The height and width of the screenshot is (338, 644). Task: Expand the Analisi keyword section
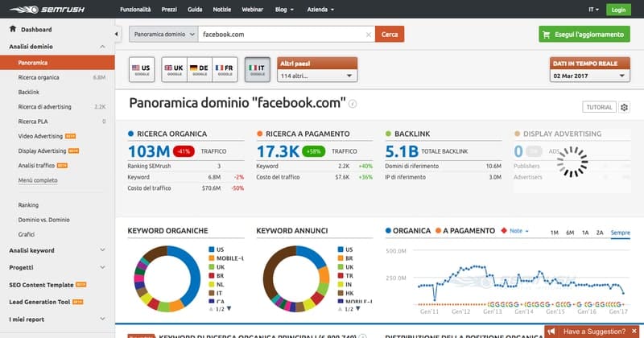coord(57,250)
